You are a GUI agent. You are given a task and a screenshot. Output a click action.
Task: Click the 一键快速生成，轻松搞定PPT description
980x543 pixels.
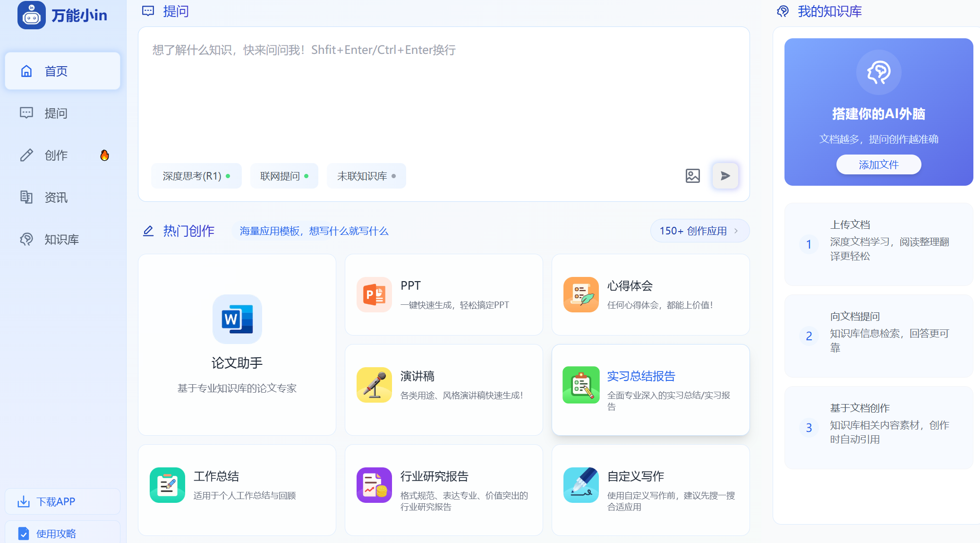click(455, 305)
